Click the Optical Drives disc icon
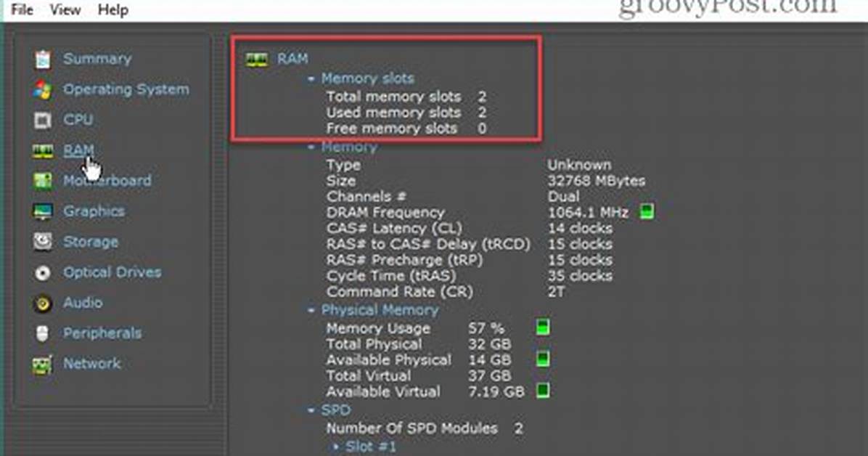868x456 pixels. [43, 272]
